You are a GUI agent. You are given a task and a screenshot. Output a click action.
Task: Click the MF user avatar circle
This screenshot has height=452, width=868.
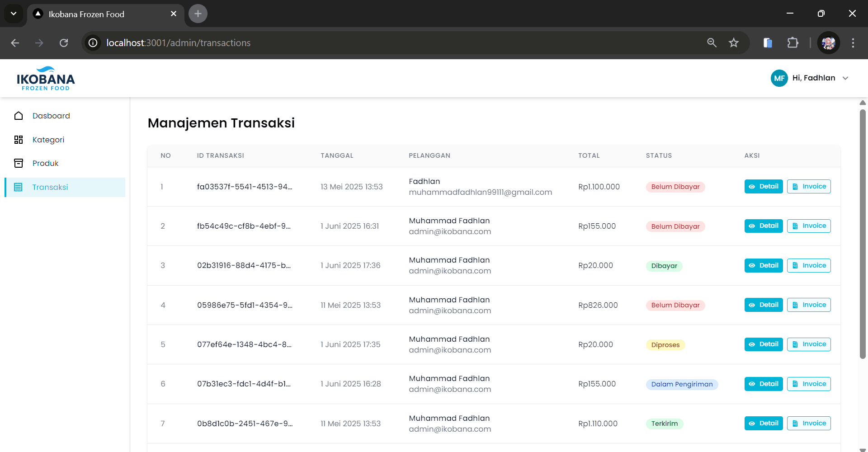(x=779, y=78)
